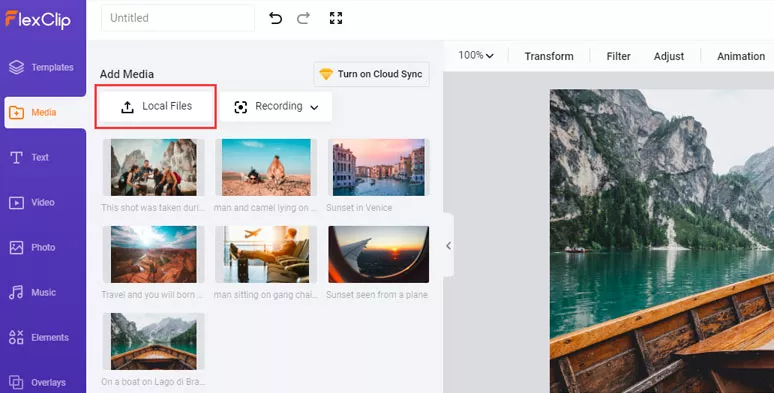Open the Text sidebar tab
Viewport: 774px width, 393px height.
pyautogui.click(x=30, y=157)
